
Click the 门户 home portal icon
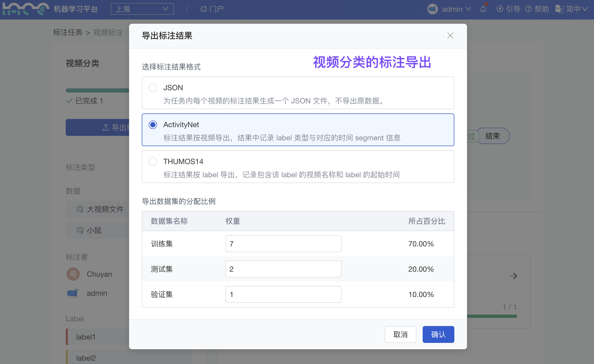(203, 9)
